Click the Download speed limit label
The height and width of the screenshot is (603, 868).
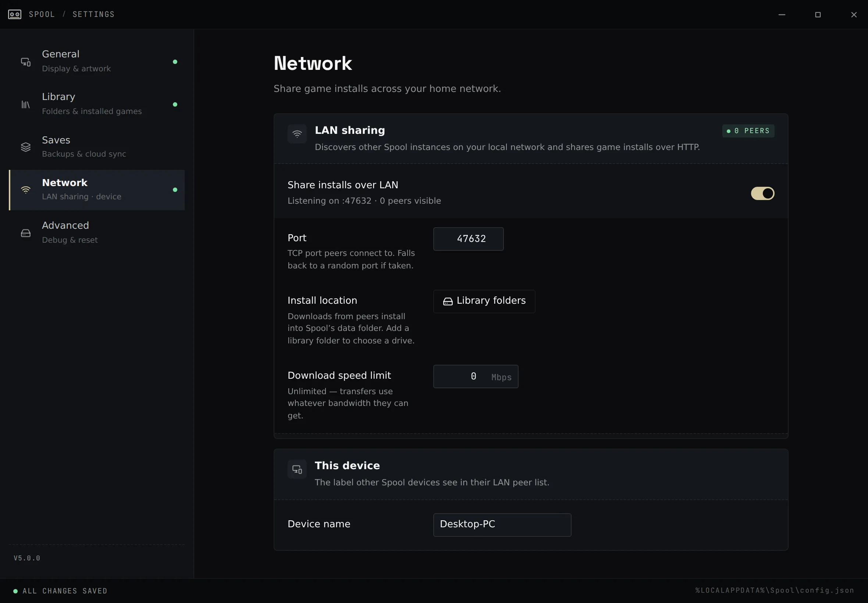click(339, 375)
